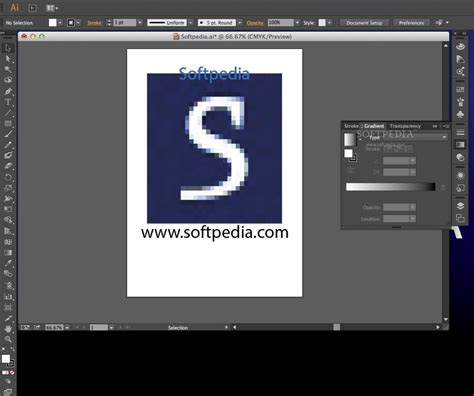Open the Color panel from the dock
474x396 pixels.
coord(460,46)
